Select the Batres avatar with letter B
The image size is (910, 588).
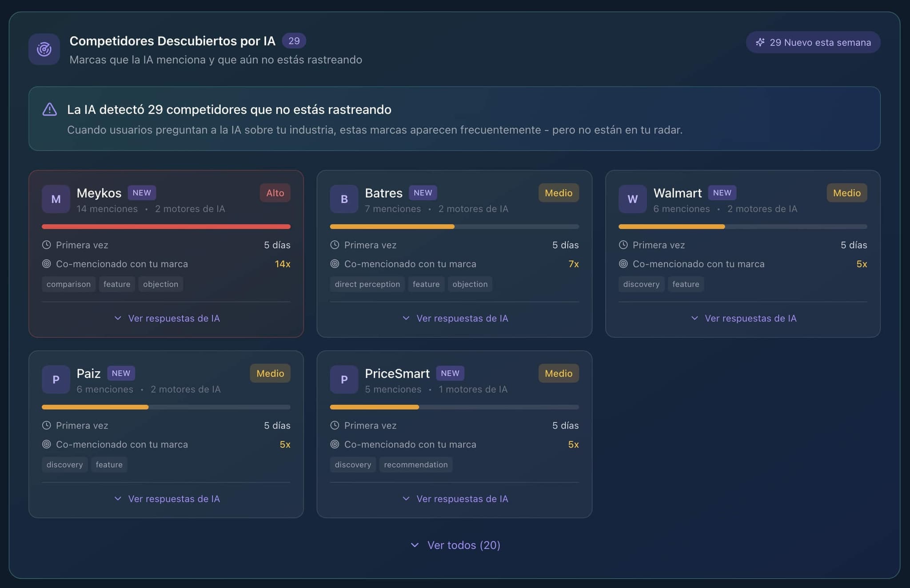[x=344, y=199]
